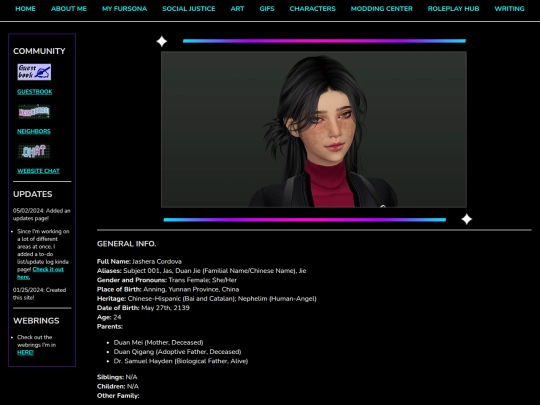This screenshot has width=540, height=405.
Task: Click the General Info heading
Action: click(126, 244)
